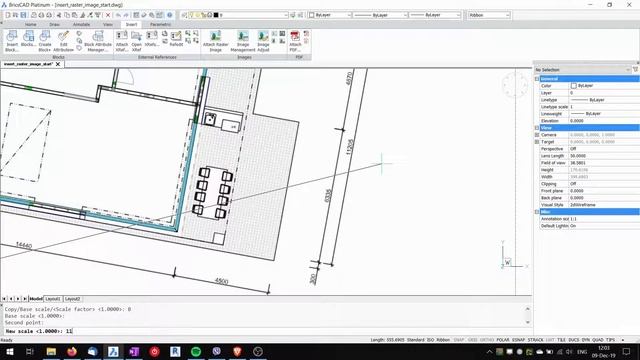Click the Color ByLayer swatch in Properties
The height and width of the screenshot is (360, 640).
[573, 86]
